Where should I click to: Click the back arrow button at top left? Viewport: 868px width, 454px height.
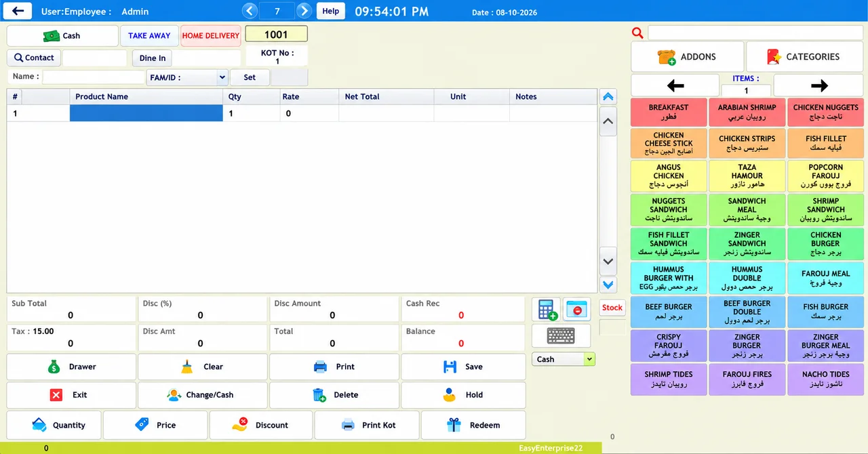[19, 11]
